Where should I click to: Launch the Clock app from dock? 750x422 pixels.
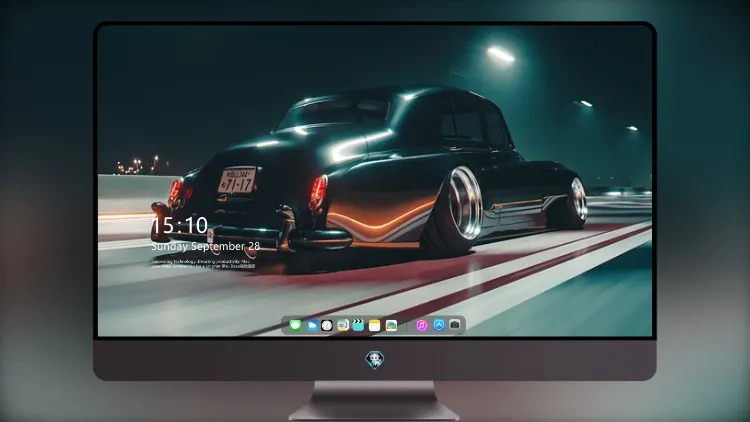327,325
